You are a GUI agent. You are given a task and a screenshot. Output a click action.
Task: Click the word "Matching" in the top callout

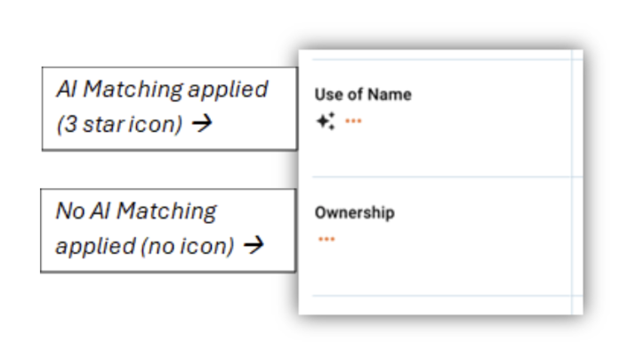(x=133, y=90)
